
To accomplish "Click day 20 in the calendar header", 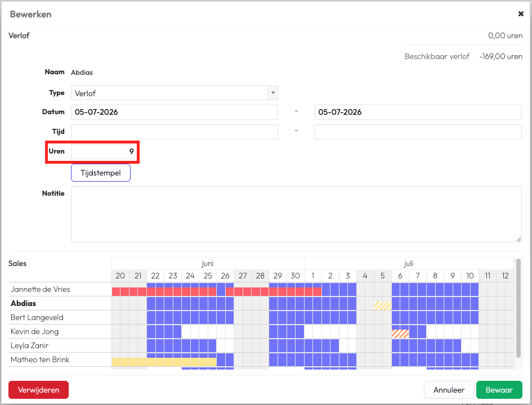I will point(120,276).
